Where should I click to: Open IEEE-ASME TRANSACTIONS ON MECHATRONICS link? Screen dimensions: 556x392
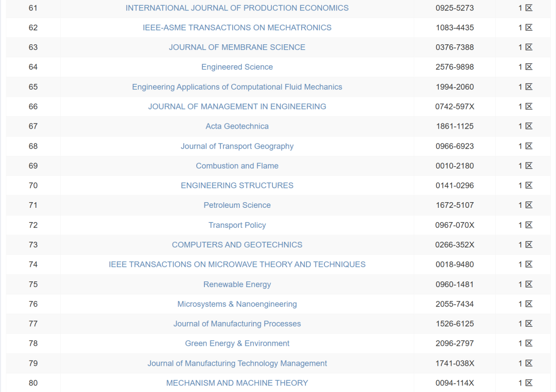(237, 28)
